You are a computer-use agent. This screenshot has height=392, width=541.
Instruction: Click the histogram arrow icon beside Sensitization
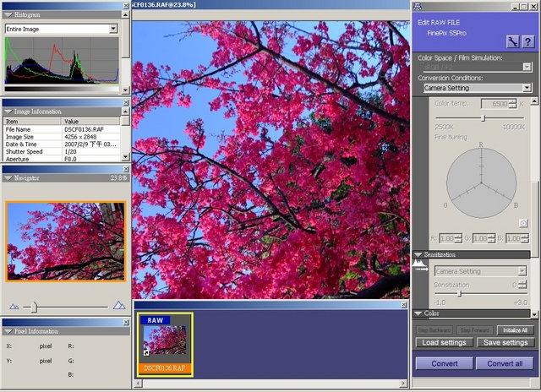click(420, 266)
